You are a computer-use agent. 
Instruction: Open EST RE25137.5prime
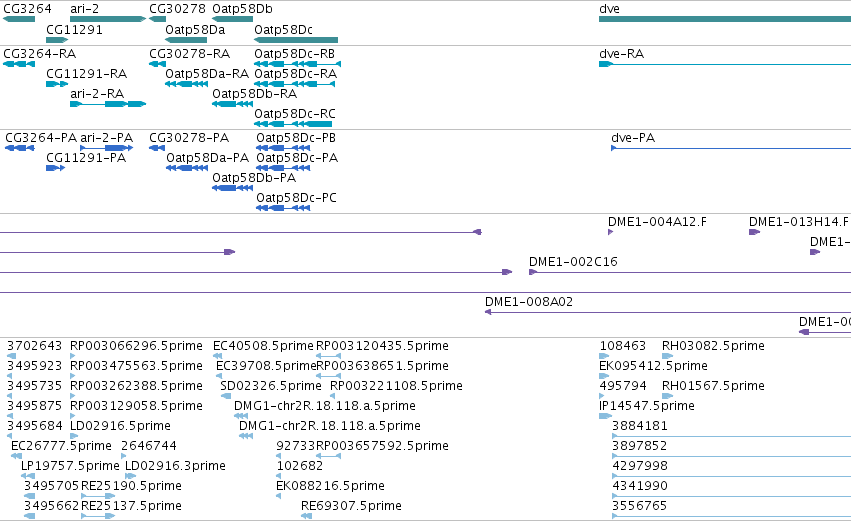click(x=131, y=506)
